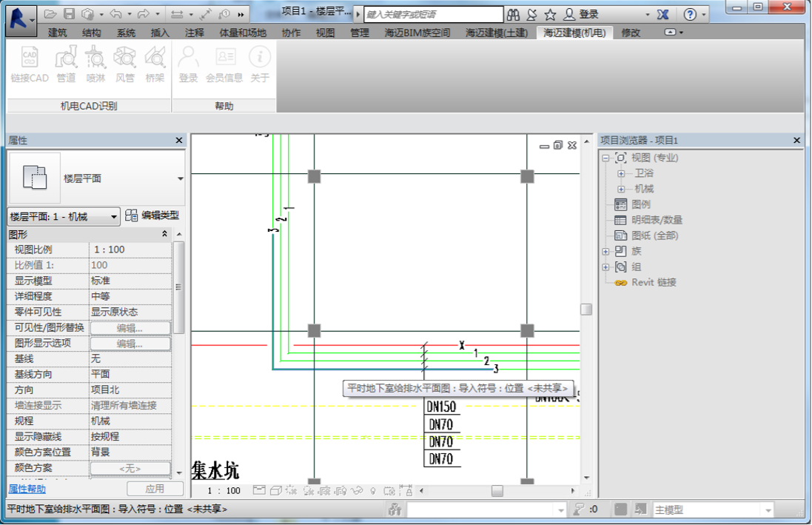812x525 pixels.
Task: Open the 会员信息 member info icon
Action: pyautogui.click(x=224, y=64)
